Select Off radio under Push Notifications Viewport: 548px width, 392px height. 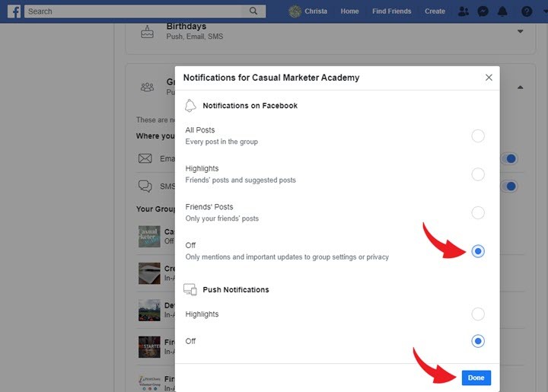[478, 341]
